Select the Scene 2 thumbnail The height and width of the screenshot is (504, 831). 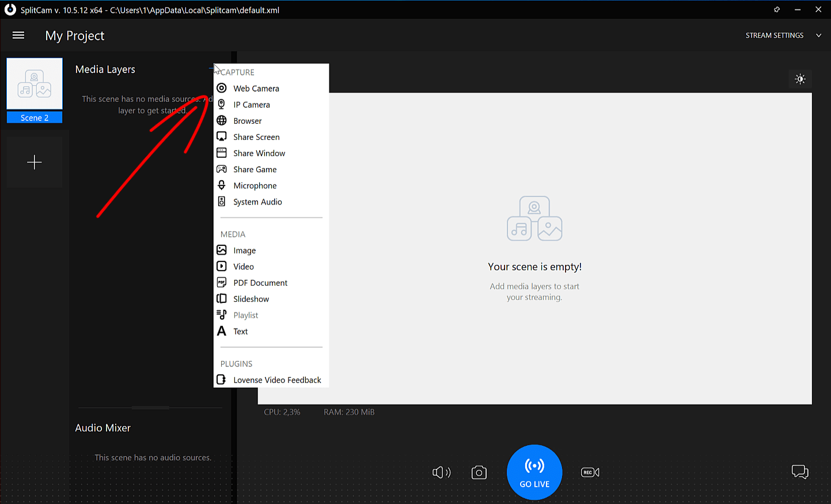(34, 84)
